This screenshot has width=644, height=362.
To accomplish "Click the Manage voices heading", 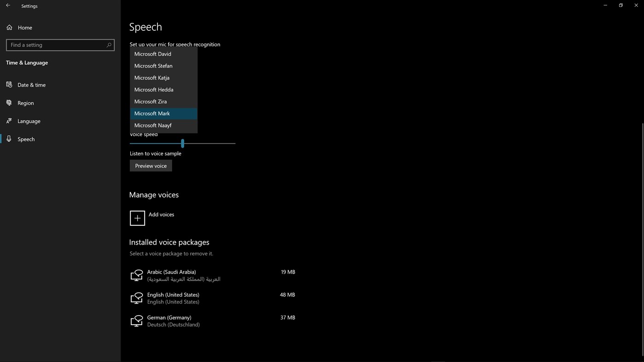I will (154, 195).
